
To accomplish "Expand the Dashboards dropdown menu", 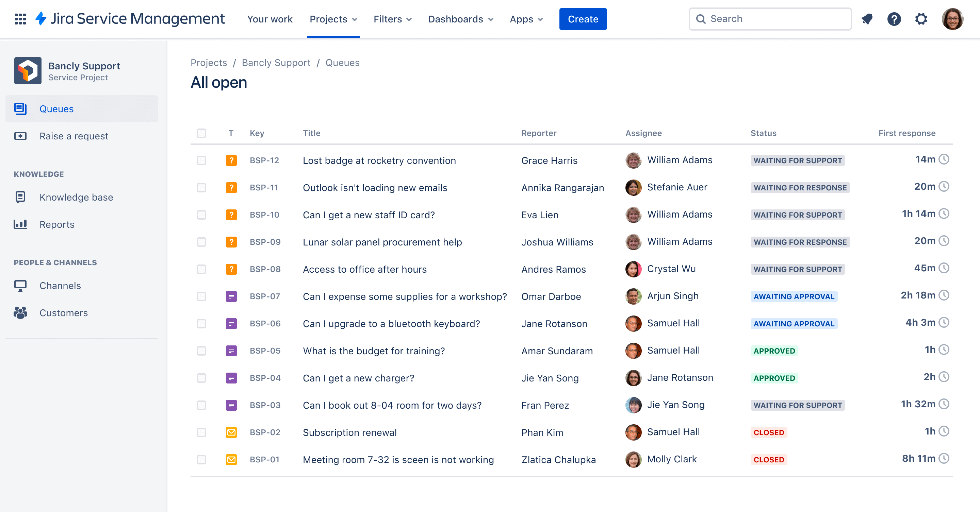I will click(x=461, y=19).
